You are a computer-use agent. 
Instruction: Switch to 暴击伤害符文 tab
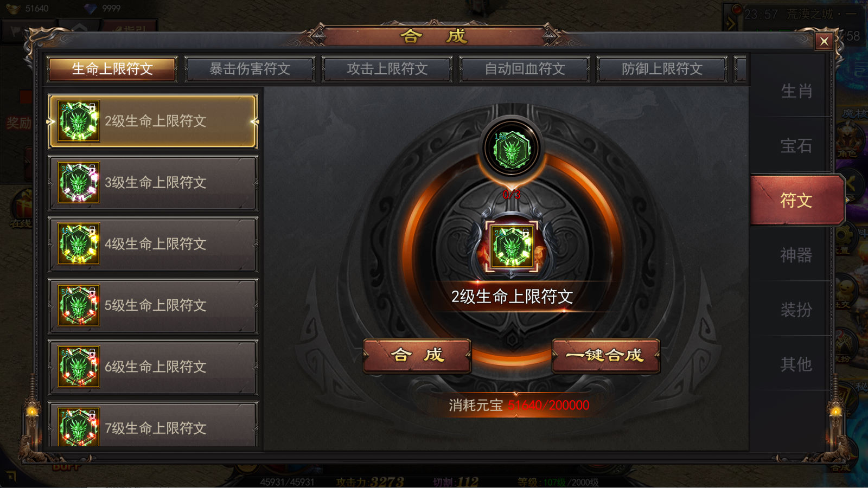click(x=250, y=69)
